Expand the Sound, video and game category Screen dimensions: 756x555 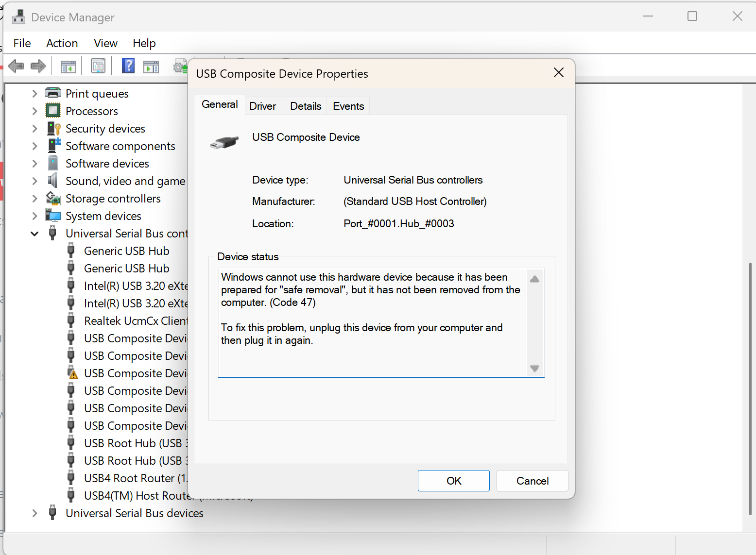(34, 181)
